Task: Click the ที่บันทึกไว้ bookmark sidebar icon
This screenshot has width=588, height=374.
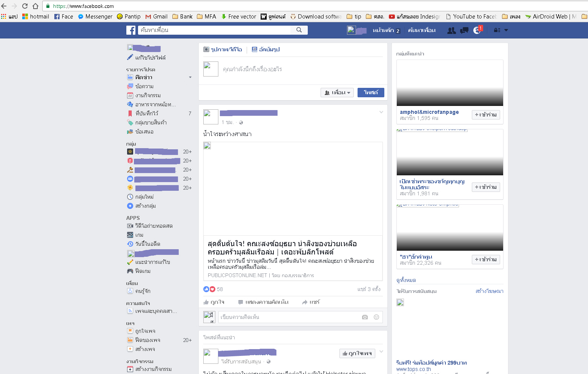Action: pos(130,113)
